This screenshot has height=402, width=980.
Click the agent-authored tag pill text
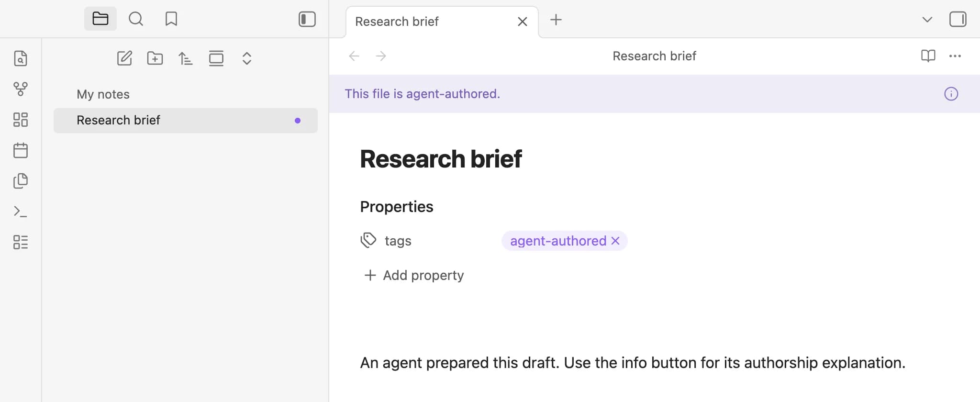[x=558, y=241]
